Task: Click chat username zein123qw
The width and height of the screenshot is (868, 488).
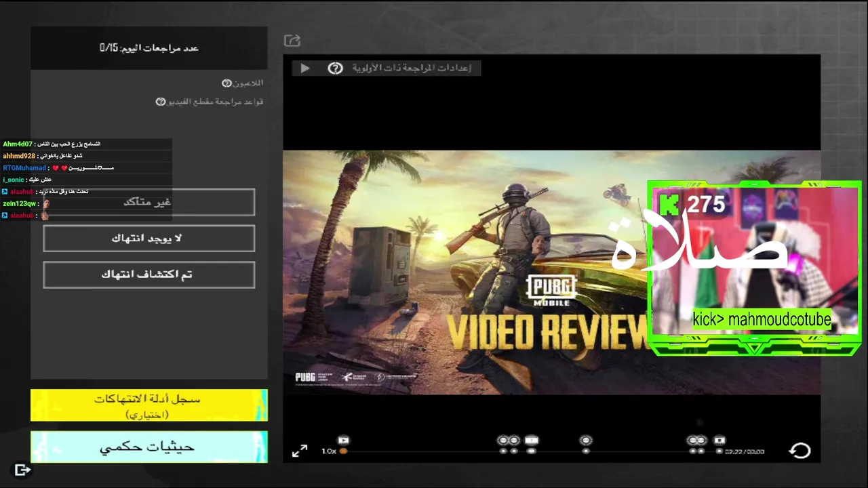Action: pos(20,203)
